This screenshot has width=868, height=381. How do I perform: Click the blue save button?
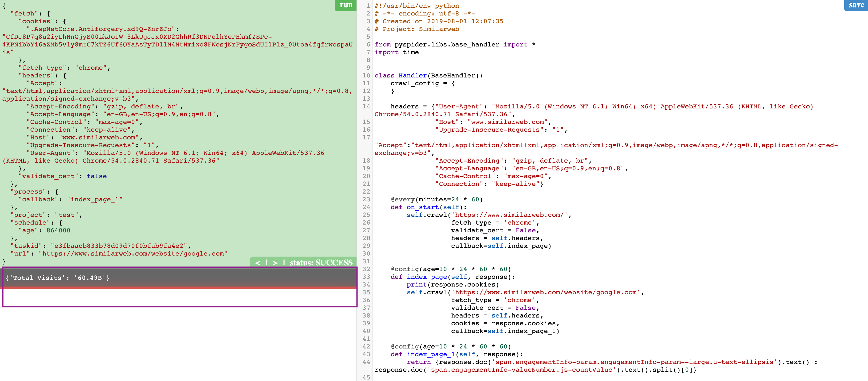pyautogui.click(x=856, y=5)
